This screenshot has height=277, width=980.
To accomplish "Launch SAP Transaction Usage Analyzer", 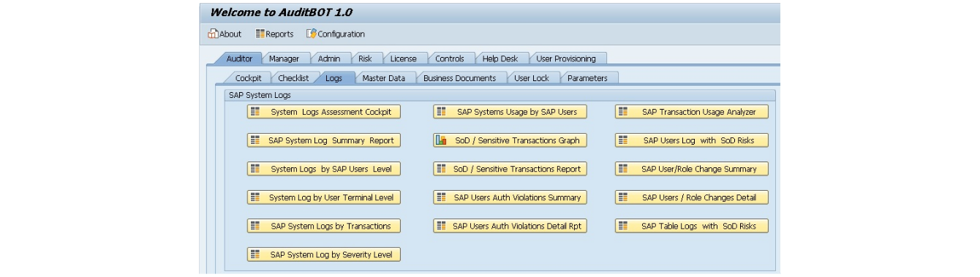I will coord(692,112).
